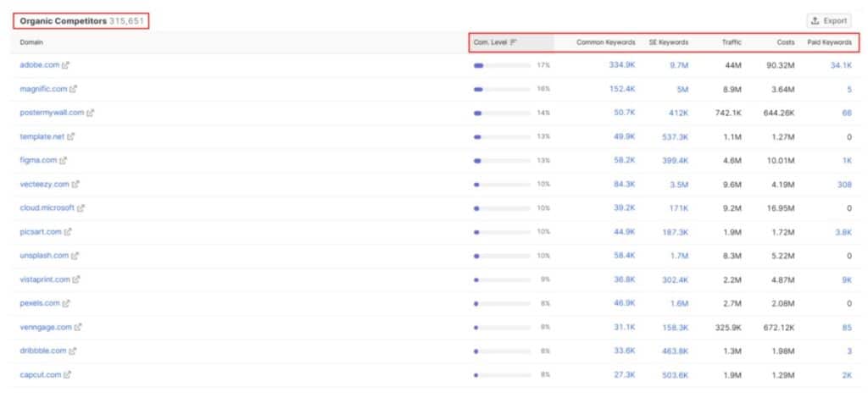The image size is (868, 409).
Task: Open the unsplash.com domain link
Action: coord(44,256)
